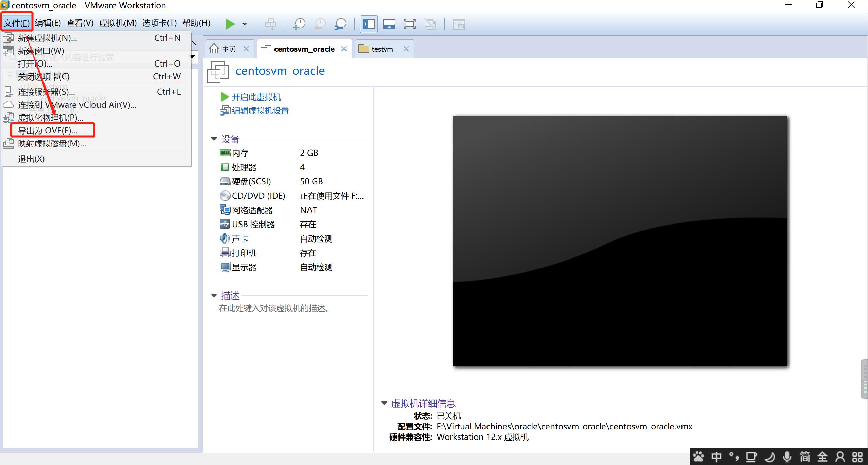This screenshot has height=465, width=868.
Task: Toggle the thumbnail bar visibility button
Action: tap(389, 24)
